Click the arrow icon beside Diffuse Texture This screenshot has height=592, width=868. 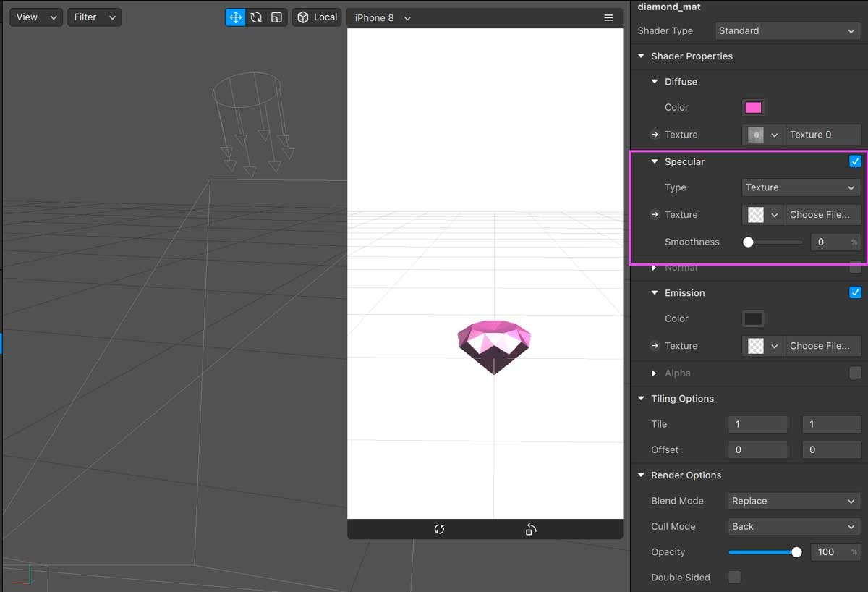click(x=655, y=135)
